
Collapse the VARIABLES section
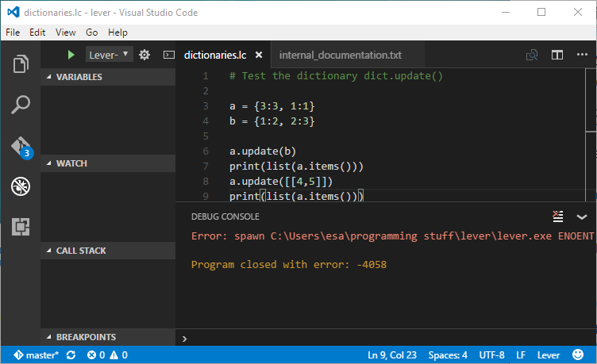79,77
